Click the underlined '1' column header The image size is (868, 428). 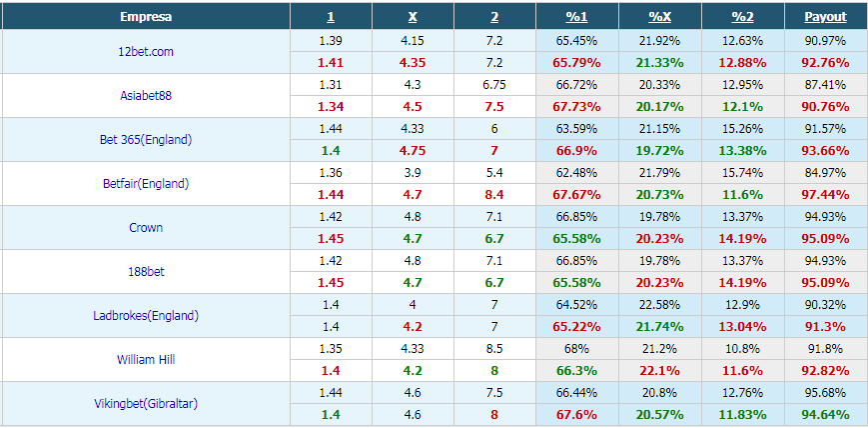(330, 17)
